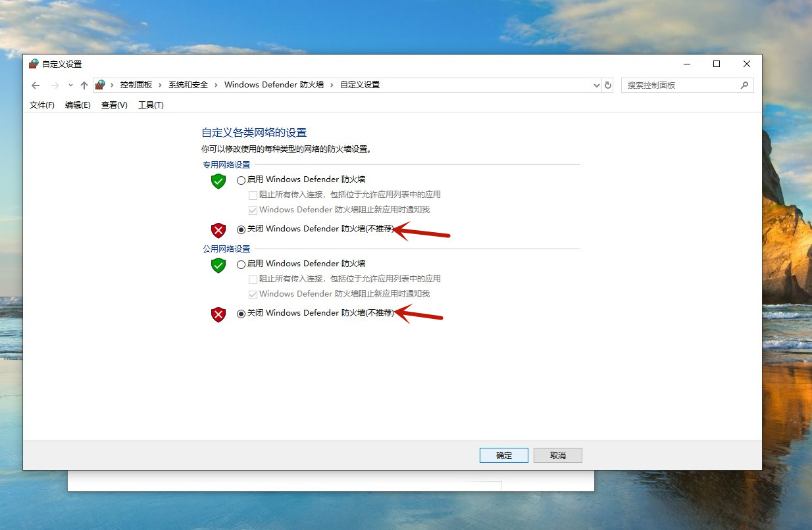Viewport: 812px width, 530px height.
Task: Open the 文件(F) menu
Action: click(x=42, y=105)
